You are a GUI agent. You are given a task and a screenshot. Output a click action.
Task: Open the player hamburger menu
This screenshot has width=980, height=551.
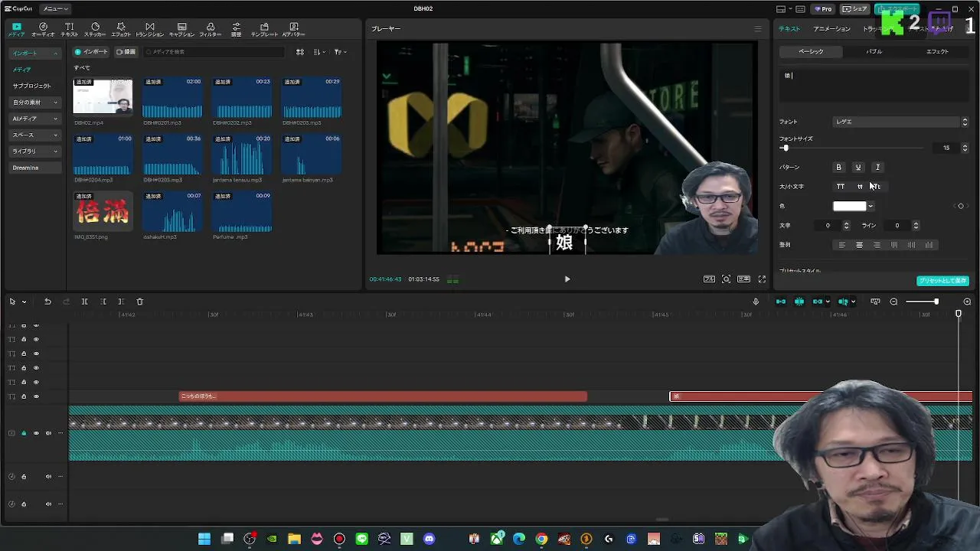click(x=758, y=29)
